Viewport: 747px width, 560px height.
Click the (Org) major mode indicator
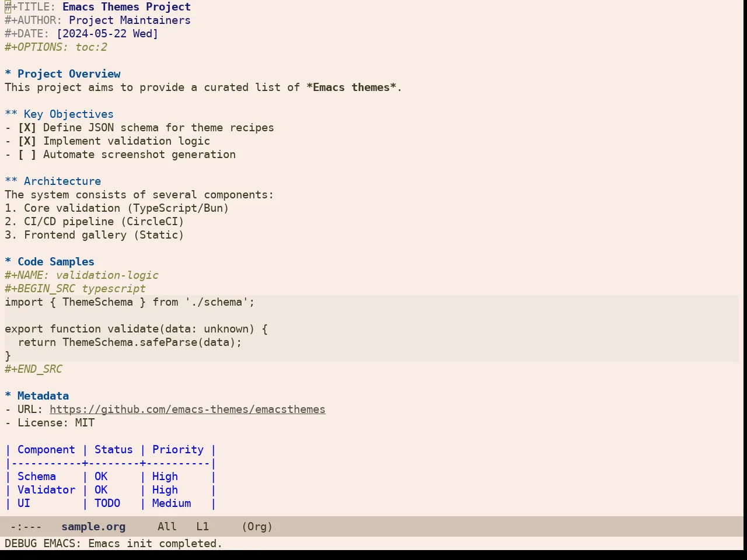257,527
